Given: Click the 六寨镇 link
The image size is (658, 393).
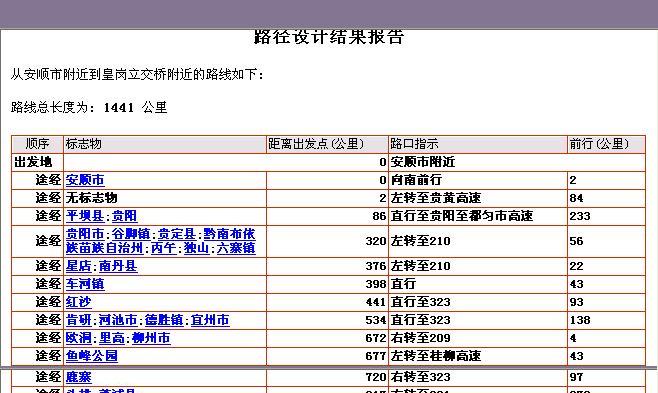Looking at the screenshot, I should pos(236,248).
